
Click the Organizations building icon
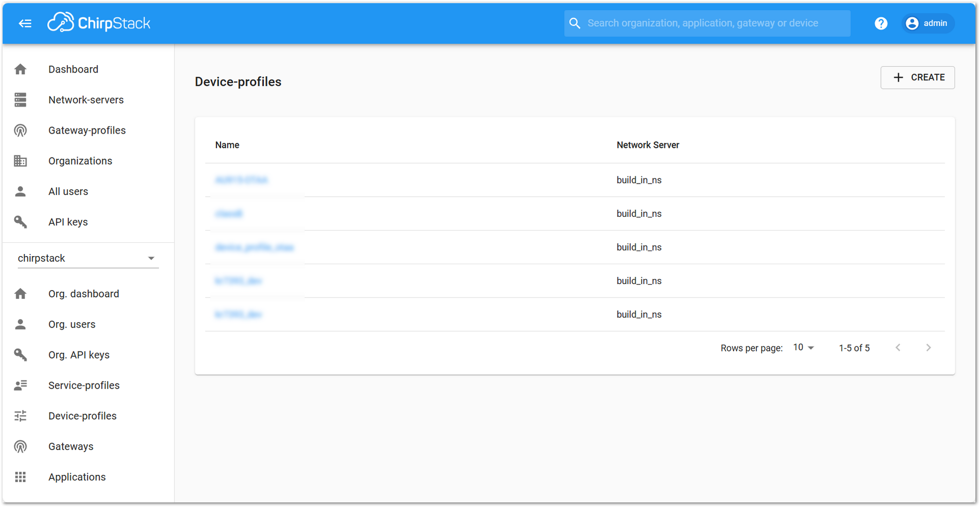pyautogui.click(x=20, y=161)
